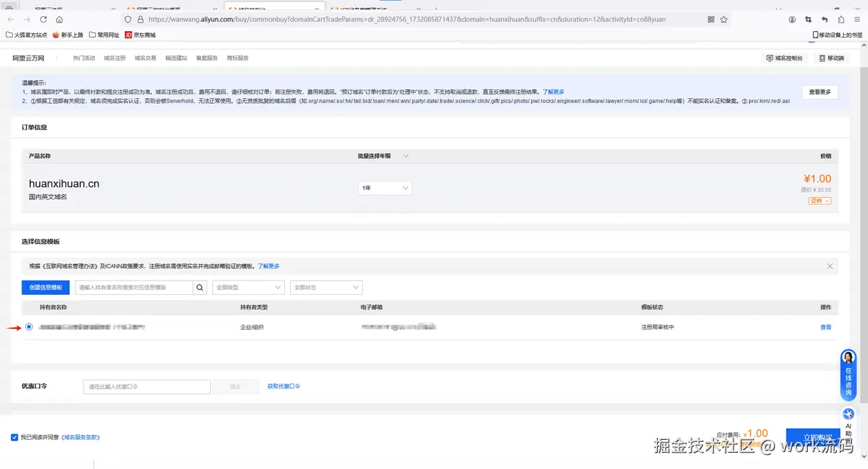Click 查看 in the template row
Viewport: 868px width, 469px height.
point(825,327)
